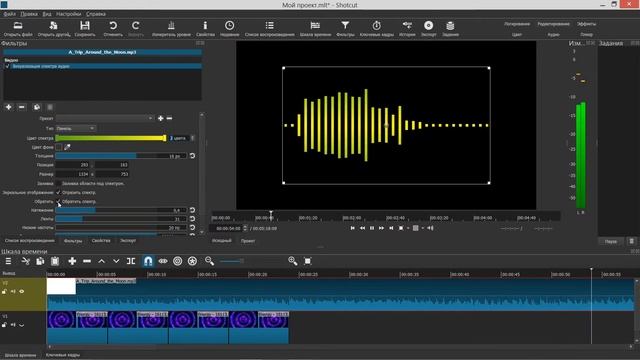This screenshot has height=360, width=640.
Task: Add a filter with plus button
Action: pyautogui.click(x=8, y=107)
